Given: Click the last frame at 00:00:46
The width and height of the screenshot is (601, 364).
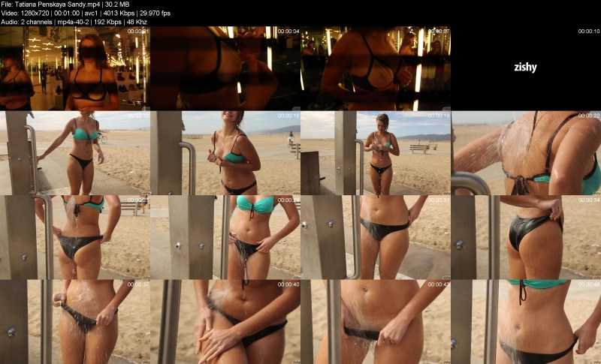Looking at the screenshot, I should coord(526,321).
